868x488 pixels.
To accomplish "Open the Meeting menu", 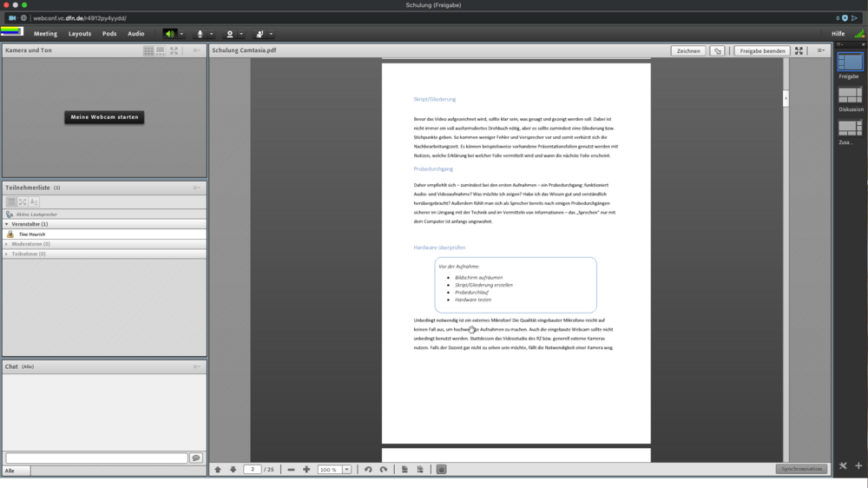I will [45, 34].
